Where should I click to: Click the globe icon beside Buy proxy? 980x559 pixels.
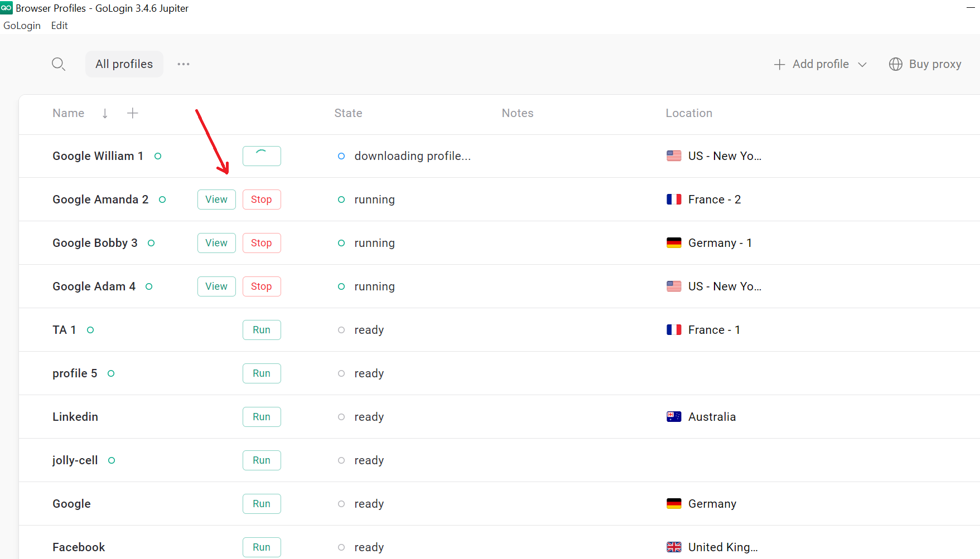pos(896,64)
